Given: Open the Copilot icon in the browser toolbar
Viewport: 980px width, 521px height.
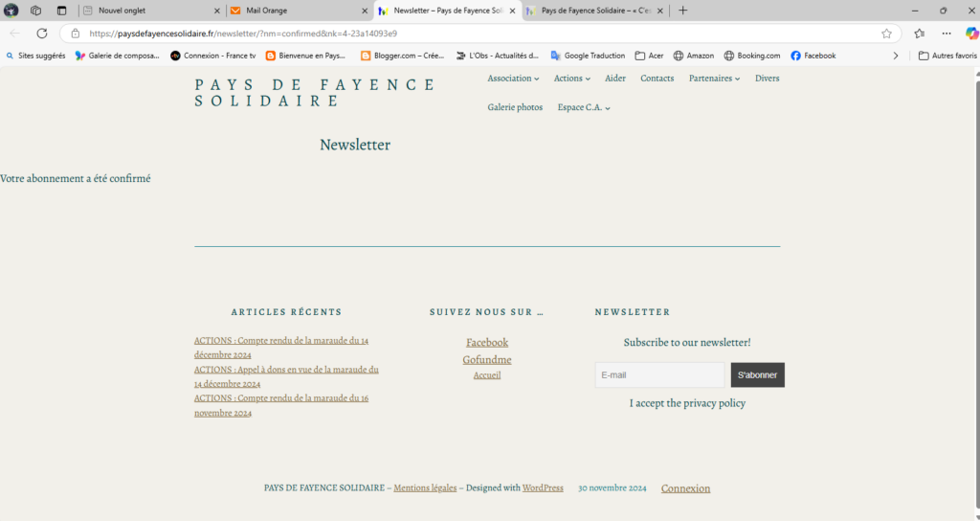Looking at the screenshot, I should [971, 33].
